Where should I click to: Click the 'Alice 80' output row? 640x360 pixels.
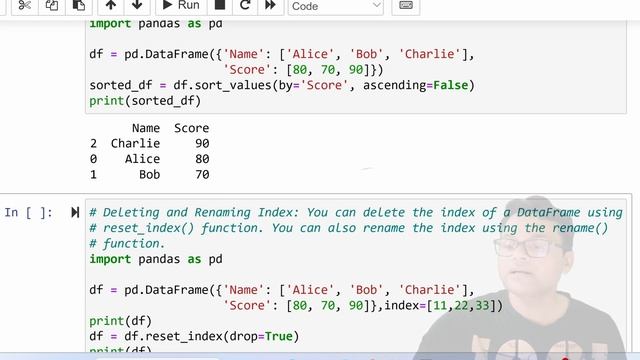pos(149,159)
